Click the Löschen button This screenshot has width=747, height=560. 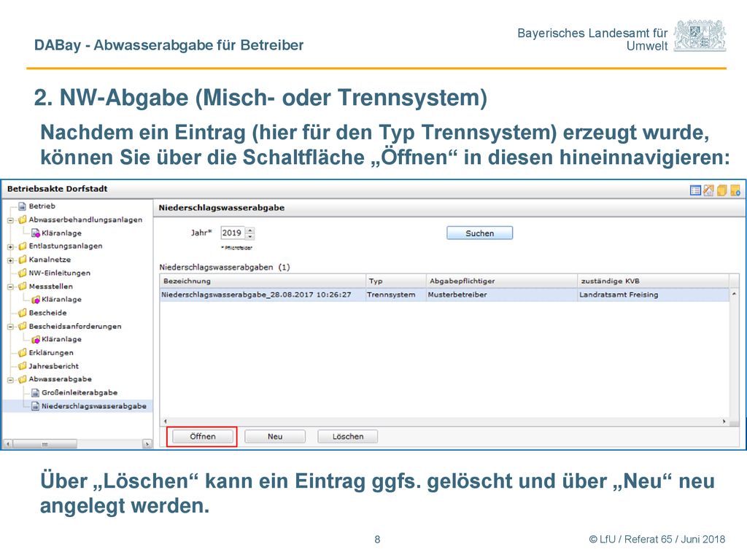(348, 437)
